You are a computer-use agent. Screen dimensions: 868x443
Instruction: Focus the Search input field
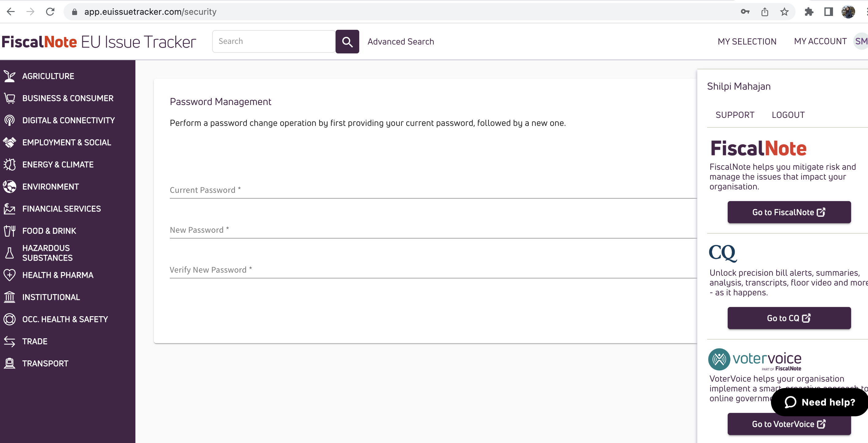tap(274, 41)
